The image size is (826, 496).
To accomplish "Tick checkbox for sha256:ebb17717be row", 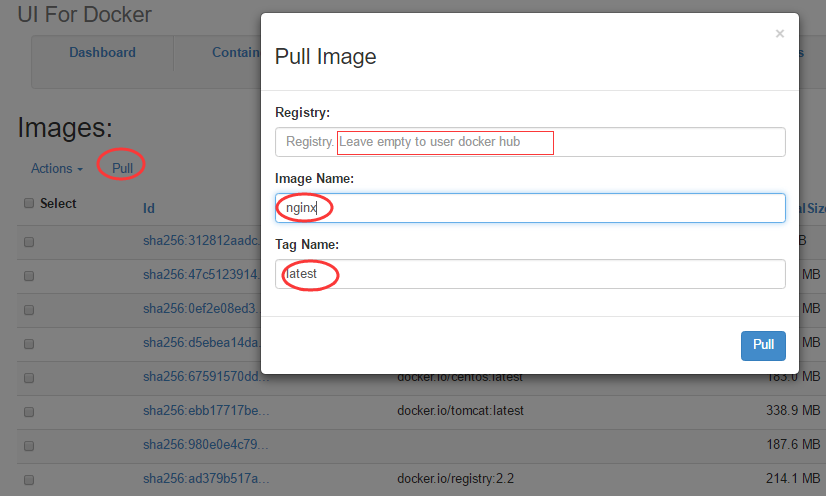I will (x=29, y=412).
